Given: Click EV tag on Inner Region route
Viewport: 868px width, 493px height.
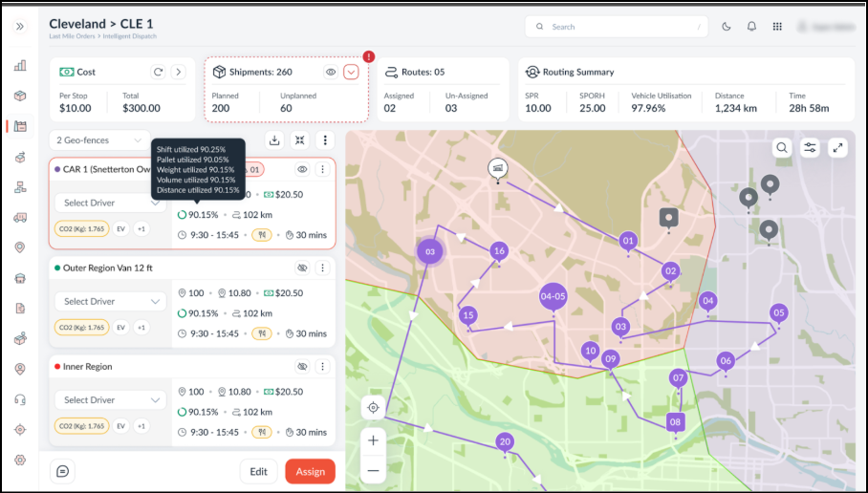Looking at the screenshot, I should coord(120,425).
